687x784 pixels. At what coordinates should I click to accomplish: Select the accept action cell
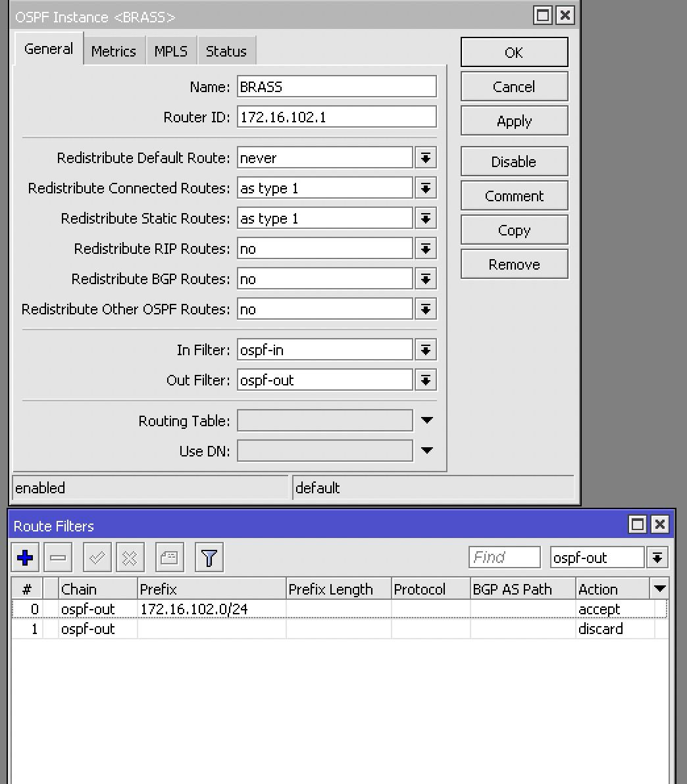(615, 609)
